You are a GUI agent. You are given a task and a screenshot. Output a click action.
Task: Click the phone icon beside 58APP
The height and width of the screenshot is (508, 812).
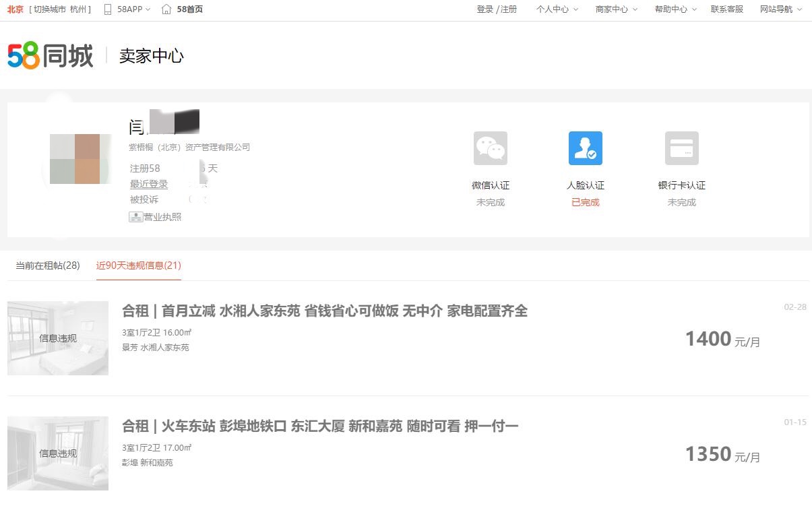click(108, 9)
